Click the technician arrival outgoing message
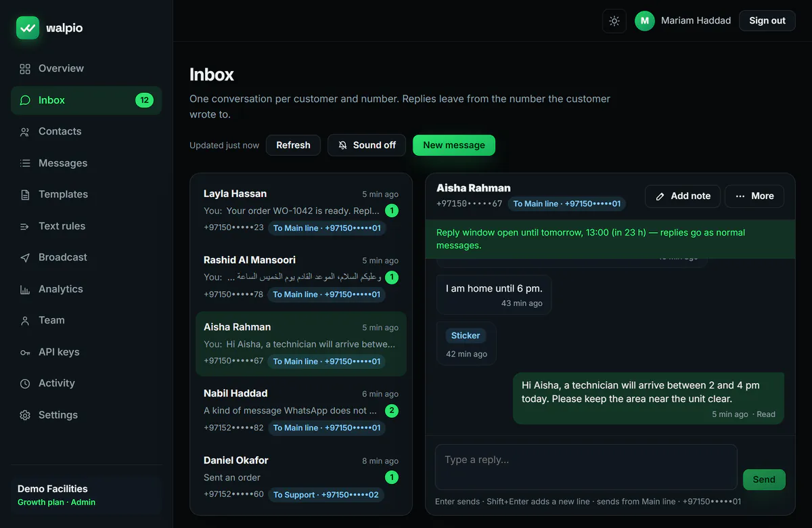812x528 pixels. (648, 399)
